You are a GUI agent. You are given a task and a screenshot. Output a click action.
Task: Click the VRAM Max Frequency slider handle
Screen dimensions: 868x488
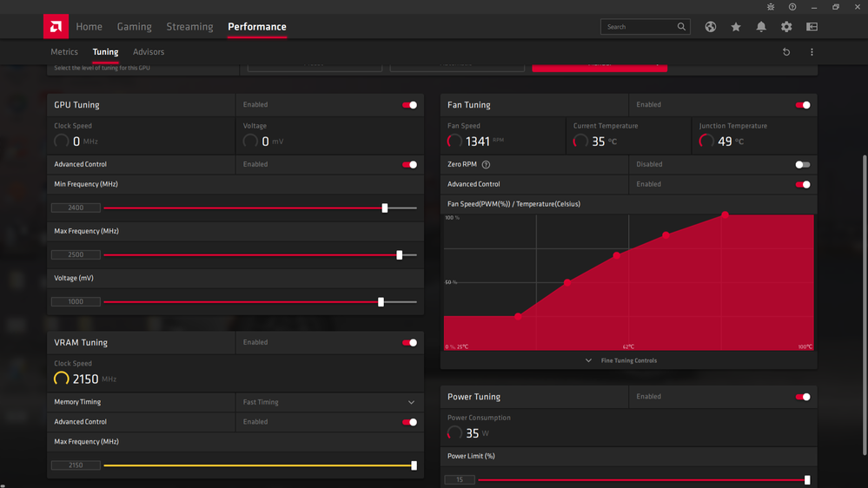(x=414, y=466)
